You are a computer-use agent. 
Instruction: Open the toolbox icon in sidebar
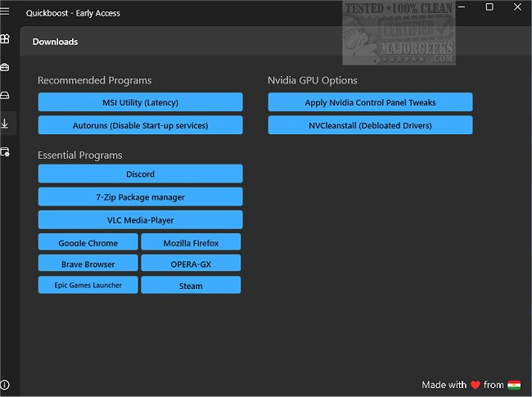pos(5,67)
